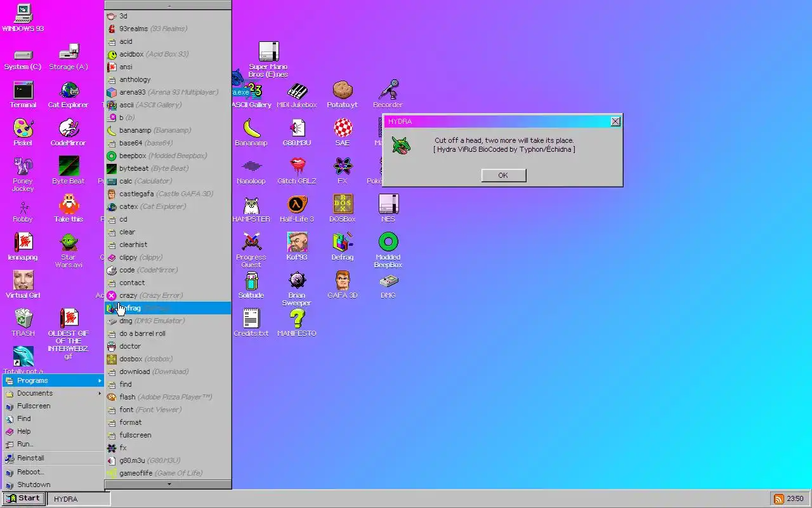Click the RSS feed tray icon
This screenshot has width=812, height=508.
(778, 499)
